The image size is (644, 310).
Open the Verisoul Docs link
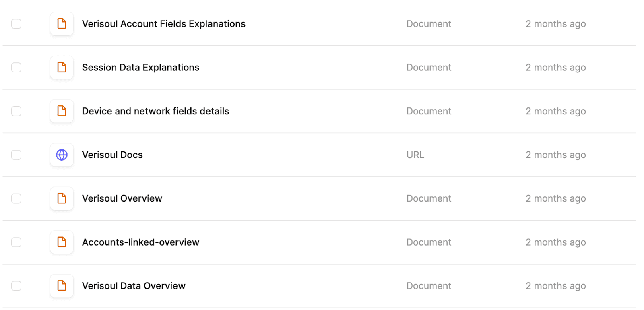pos(112,155)
